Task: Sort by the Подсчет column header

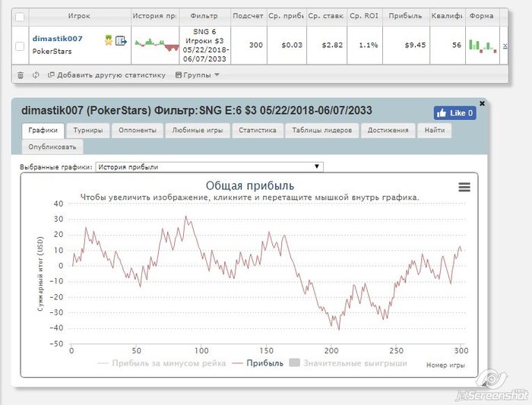Action: click(x=249, y=16)
